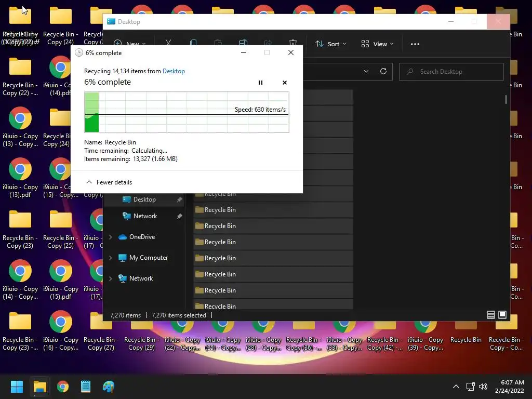Select desktop folder label Recycle Bin - Copy (29)
The image size is (532, 399).
141,343
